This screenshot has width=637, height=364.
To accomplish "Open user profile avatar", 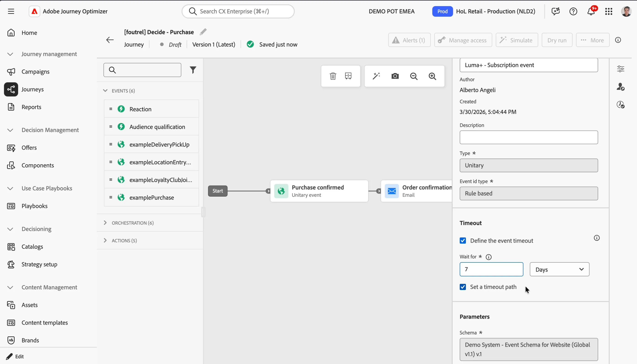I will [x=626, y=11].
